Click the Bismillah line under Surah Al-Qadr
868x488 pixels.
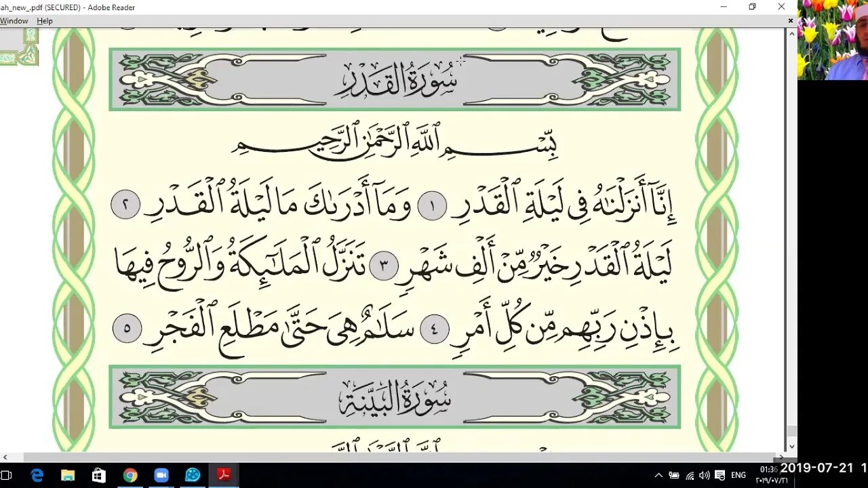(395, 142)
